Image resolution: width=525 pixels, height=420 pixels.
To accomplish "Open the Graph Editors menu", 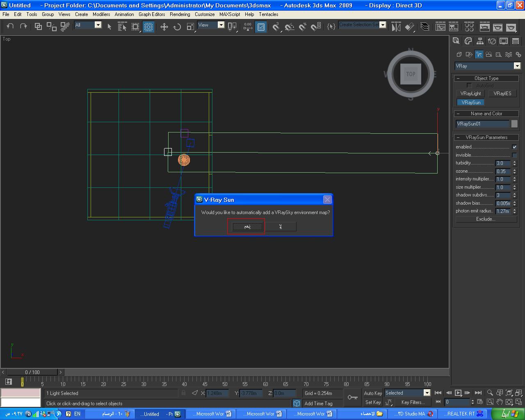I will pos(152,14).
